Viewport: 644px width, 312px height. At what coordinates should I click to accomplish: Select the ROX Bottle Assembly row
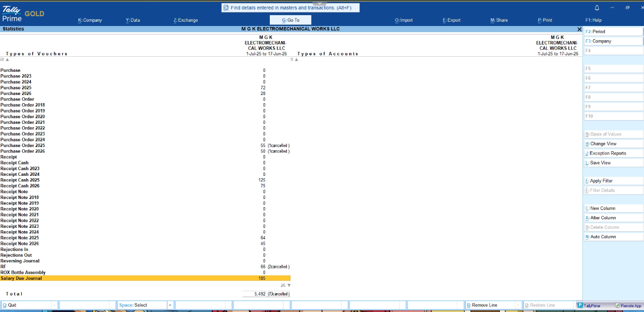click(145, 273)
